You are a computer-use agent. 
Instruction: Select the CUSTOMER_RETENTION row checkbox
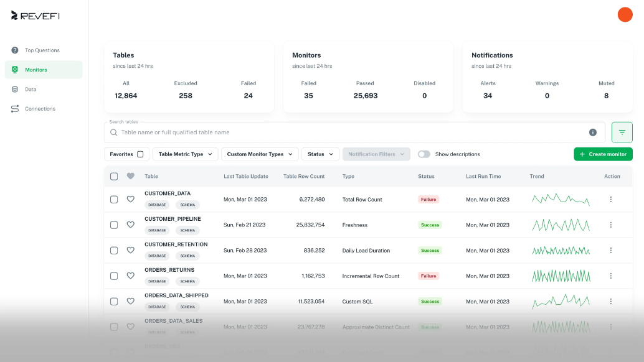pos(114,251)
